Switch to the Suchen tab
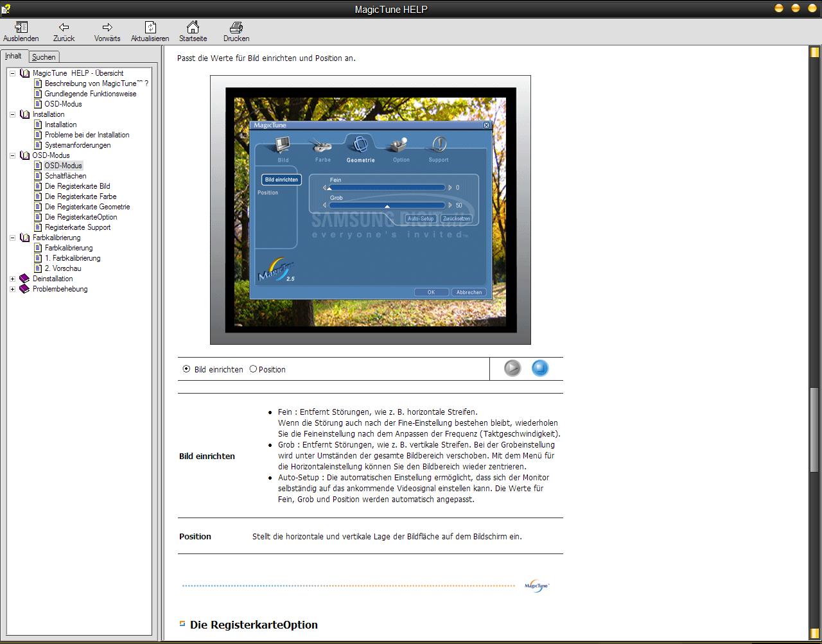The width and height of the screenshot is (822, 644). (44, 57)
